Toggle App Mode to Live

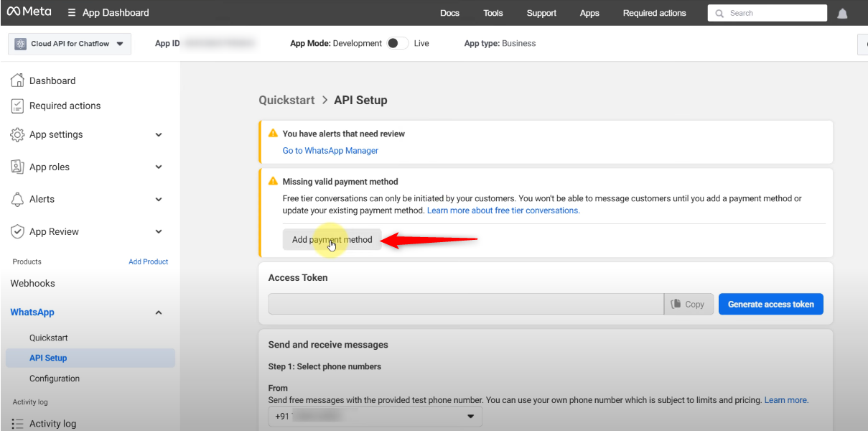pos(397,43)
